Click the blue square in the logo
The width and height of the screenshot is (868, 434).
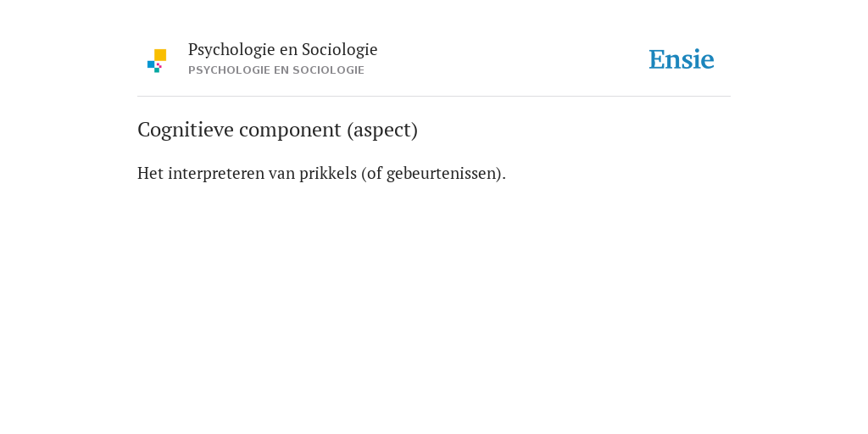pos(151,64)
